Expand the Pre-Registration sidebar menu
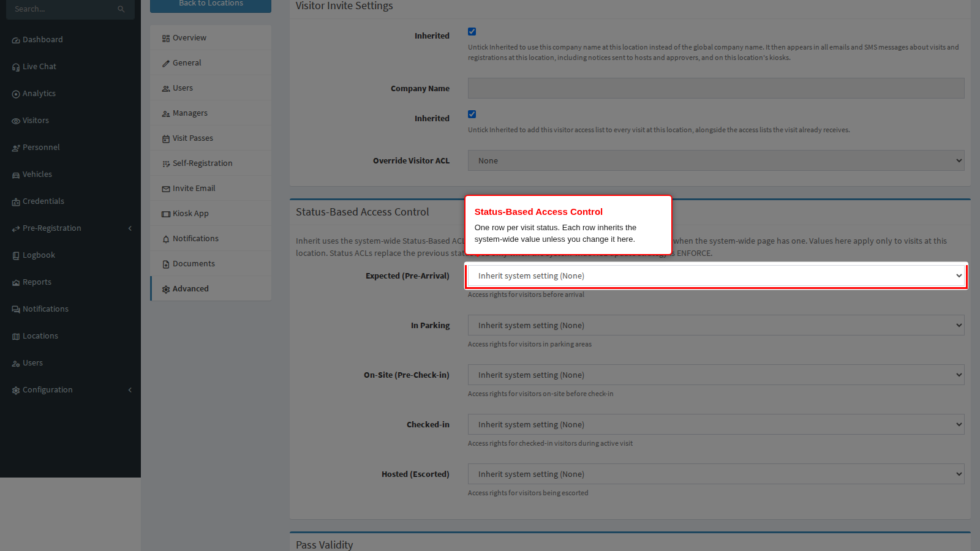The height and width of the screenshot is (551, 980). click(70, 228)
